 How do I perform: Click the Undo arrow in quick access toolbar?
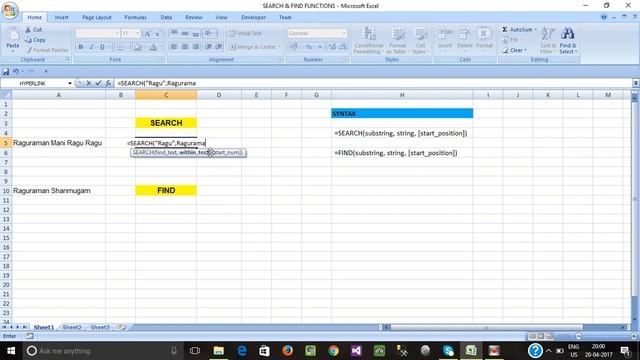coord(16,71)
